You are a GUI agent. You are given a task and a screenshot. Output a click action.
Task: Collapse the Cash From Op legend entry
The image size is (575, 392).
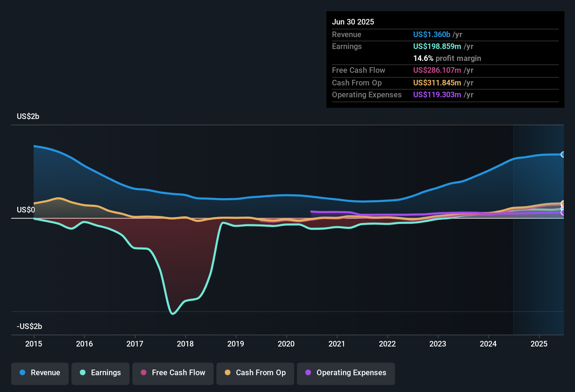(x=255, y=373)
